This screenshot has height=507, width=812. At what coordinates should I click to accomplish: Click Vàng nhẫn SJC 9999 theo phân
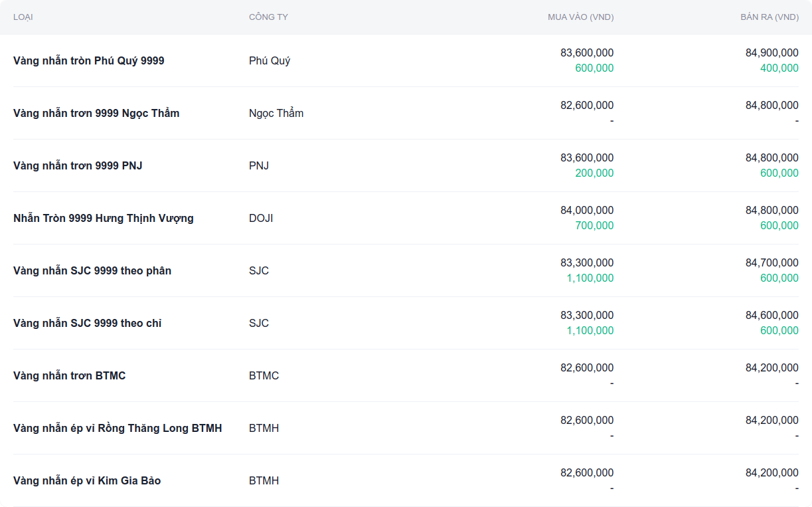[92, 270]
